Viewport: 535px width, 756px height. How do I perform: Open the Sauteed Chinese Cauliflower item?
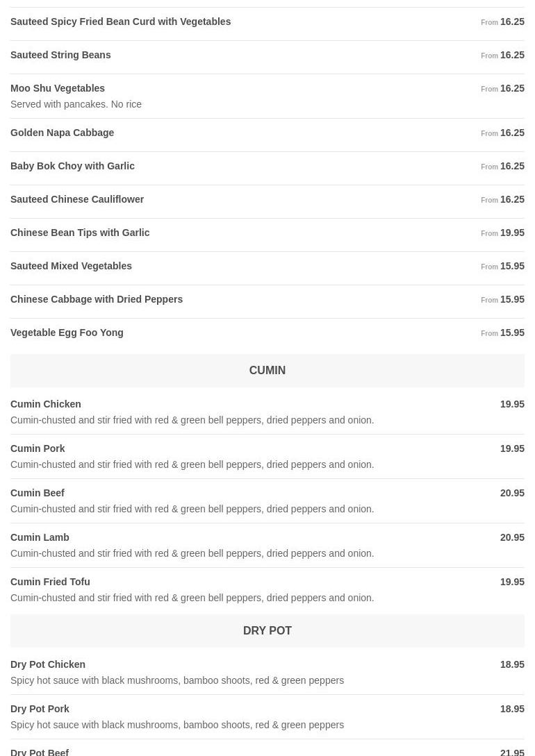tap(77, 200)
